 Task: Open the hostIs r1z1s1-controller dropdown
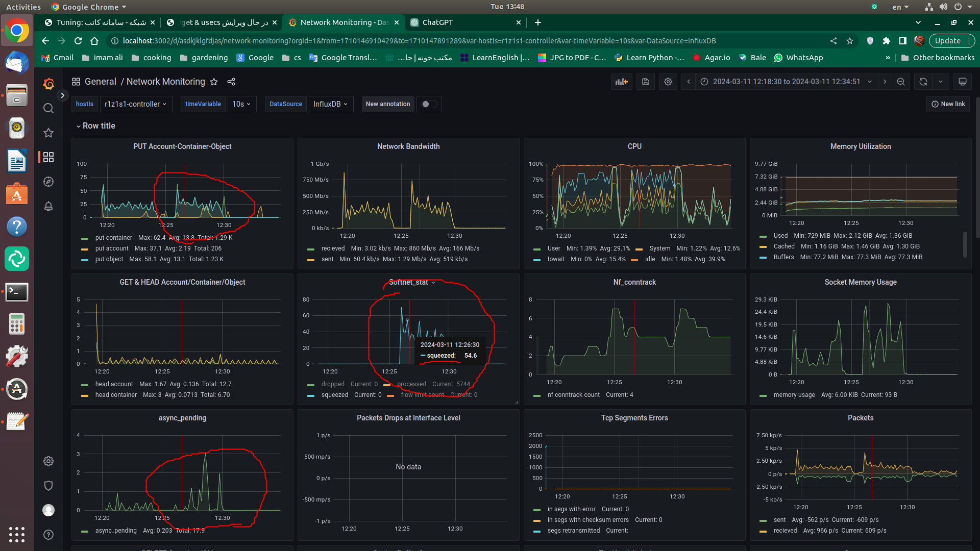coord(136,104)
